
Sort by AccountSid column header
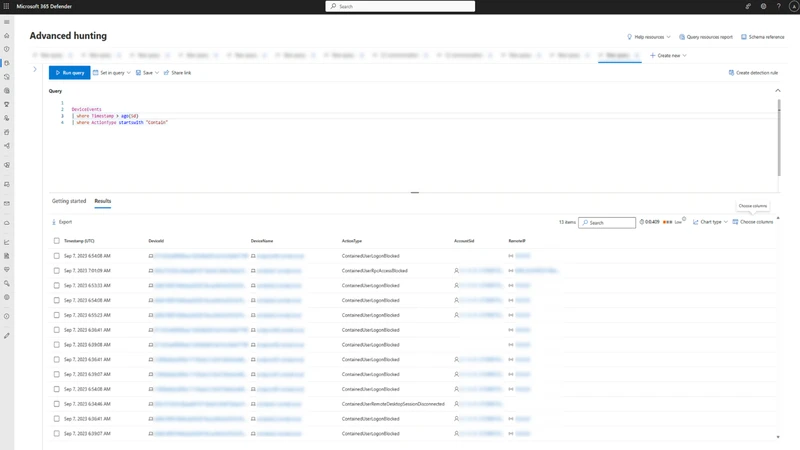pyautogui.click(x=464, y=241)
